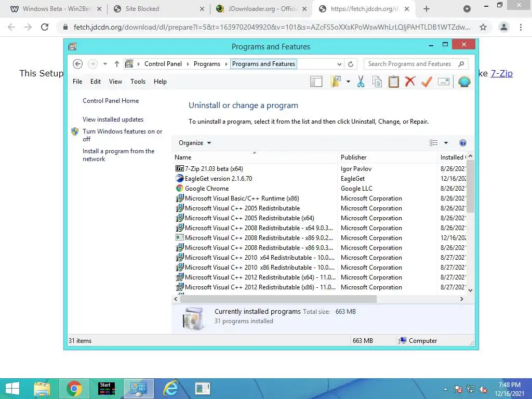Open the Organize dropdown
Screen dimensions: 532x399
(195, 143)
